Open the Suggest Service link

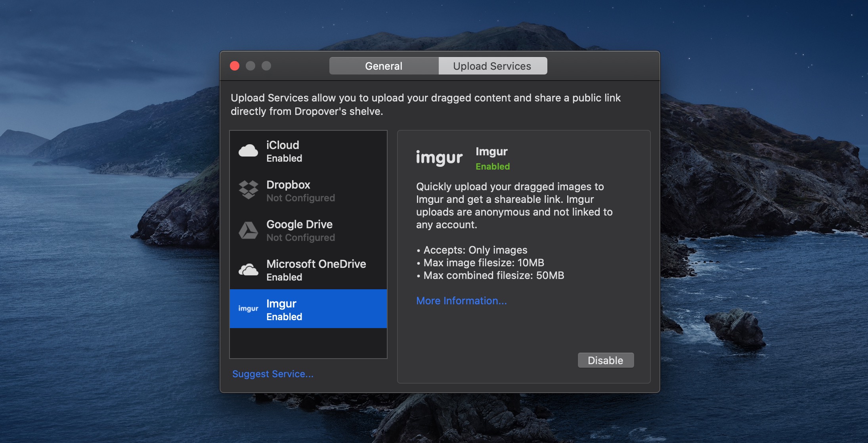[x=273, y=374]
